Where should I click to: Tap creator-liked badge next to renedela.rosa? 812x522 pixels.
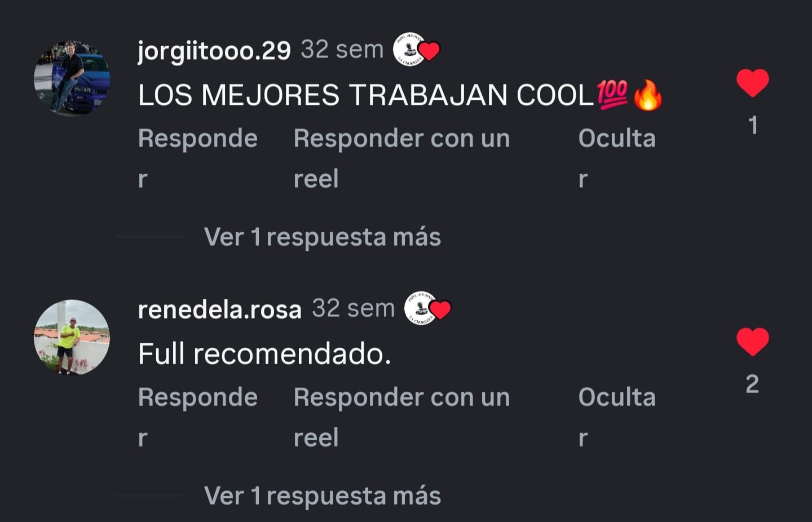click(x=427, y=308)
